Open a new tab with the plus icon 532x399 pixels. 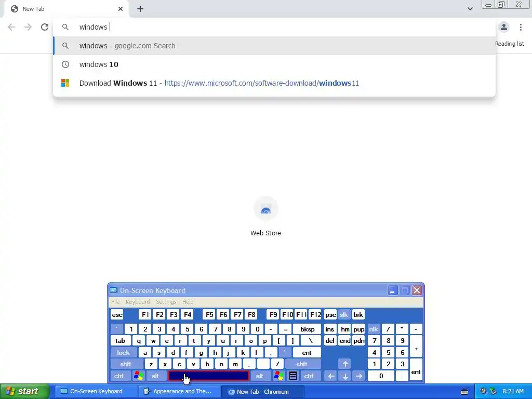(140, 9)
